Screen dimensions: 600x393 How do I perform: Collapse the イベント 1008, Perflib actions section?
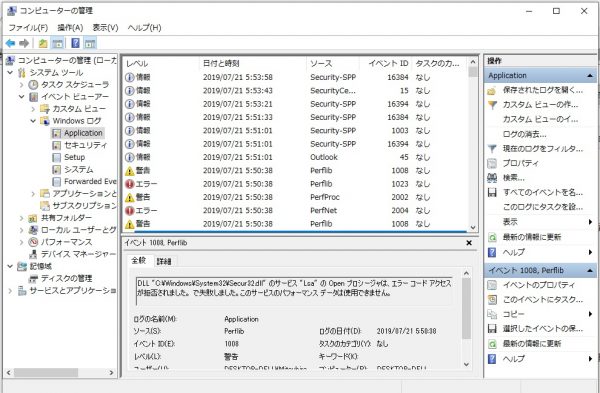point(590,271)
